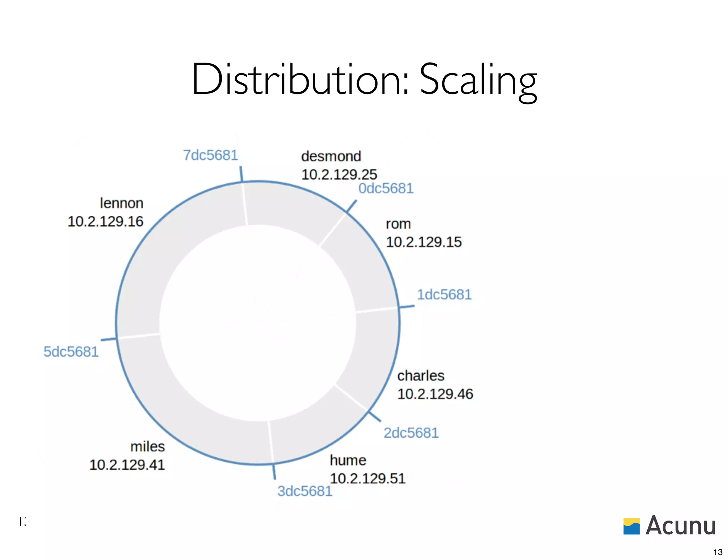This screenshot has height=560, width=728.
Task: Click the IP address 10.2.129.46
Action: [435, 394]
